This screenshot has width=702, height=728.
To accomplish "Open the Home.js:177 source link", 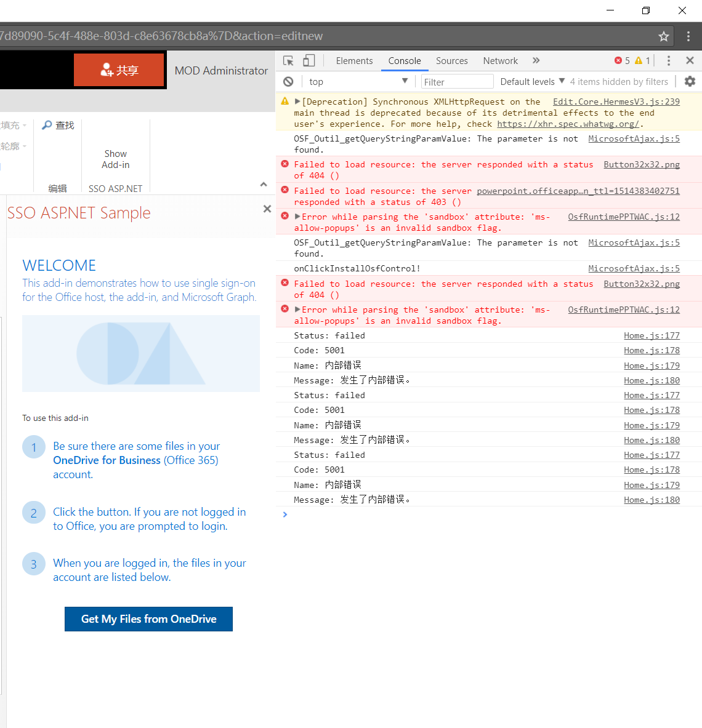I will pyautogui.click(x=652, y=335).
